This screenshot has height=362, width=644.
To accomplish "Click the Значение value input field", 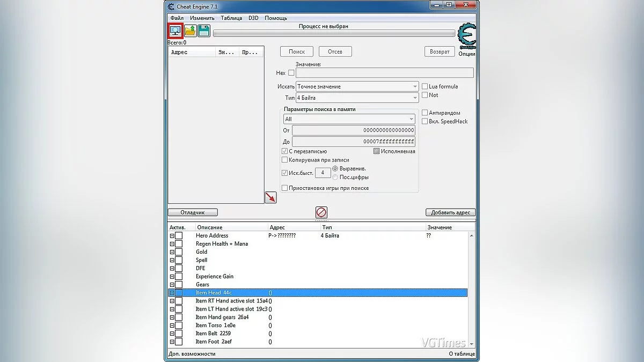I will [384, 73].
